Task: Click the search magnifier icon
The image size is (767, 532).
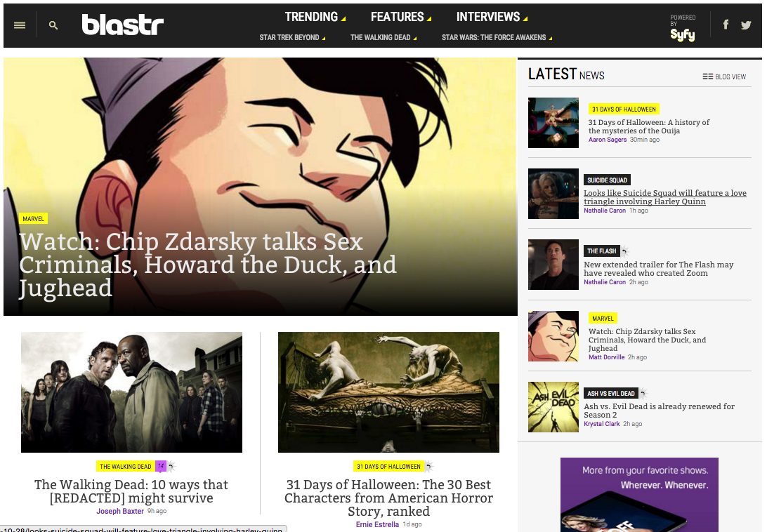Action: click(x=53, y=25)
